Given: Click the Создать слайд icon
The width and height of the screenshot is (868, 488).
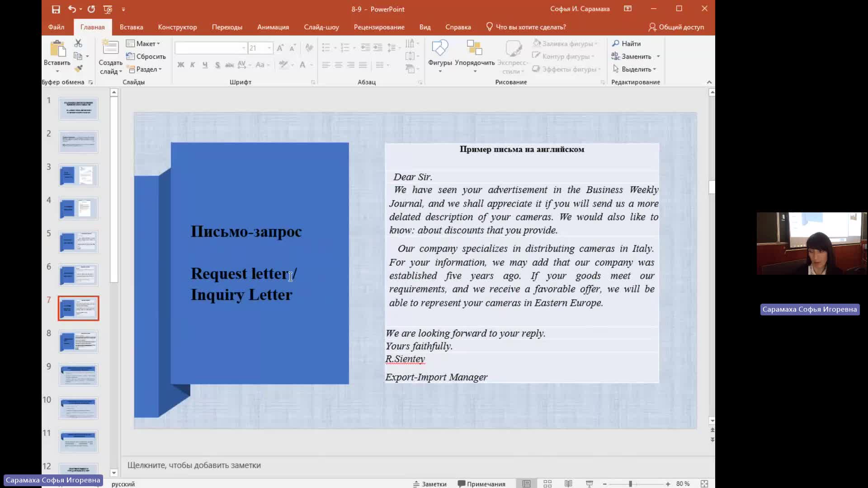Looking at the screenshot, I should click(x=110, y=48).
